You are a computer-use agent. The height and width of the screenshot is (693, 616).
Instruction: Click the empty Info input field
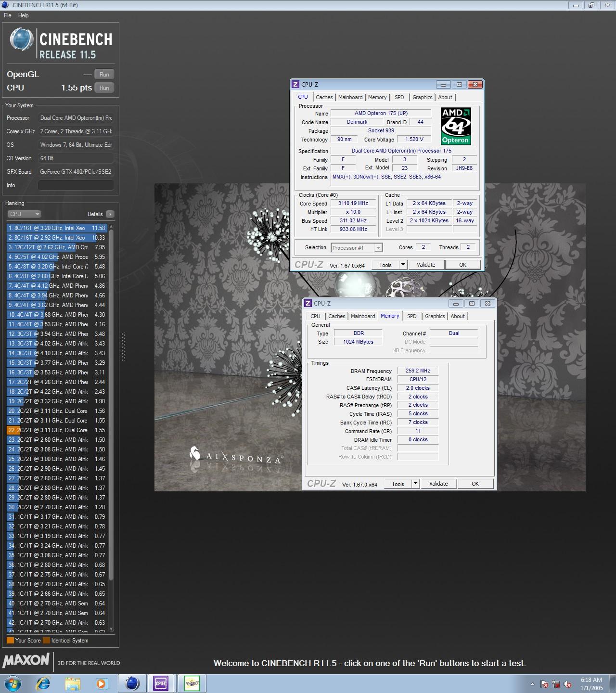point(76,185)
